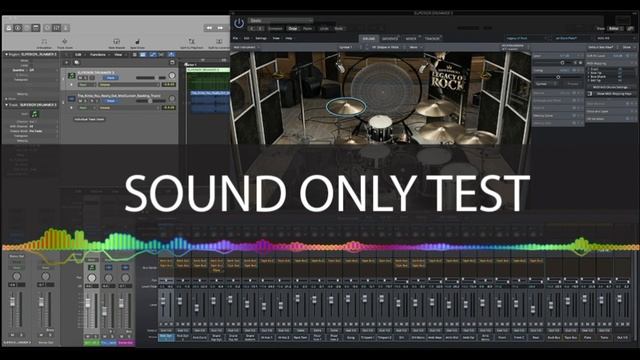Toggle the Show MIDI Mapping Keys checkbox
The width and height of the screenshot is (640, 360).
(590, 94)
